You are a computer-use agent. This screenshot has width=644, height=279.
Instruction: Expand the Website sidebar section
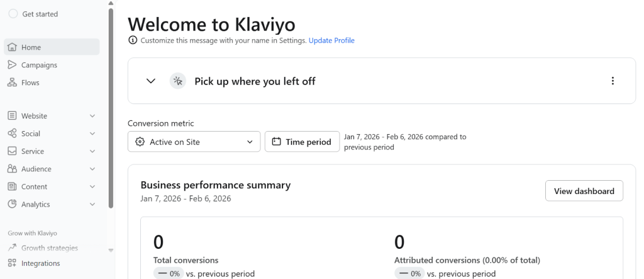pyautogui.click(x=92, y=116)
